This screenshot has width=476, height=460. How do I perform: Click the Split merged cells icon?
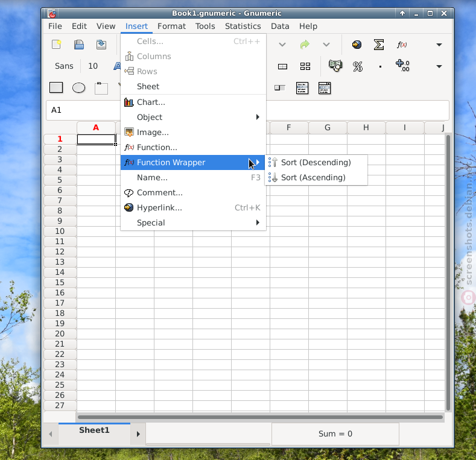coord(305,66)
